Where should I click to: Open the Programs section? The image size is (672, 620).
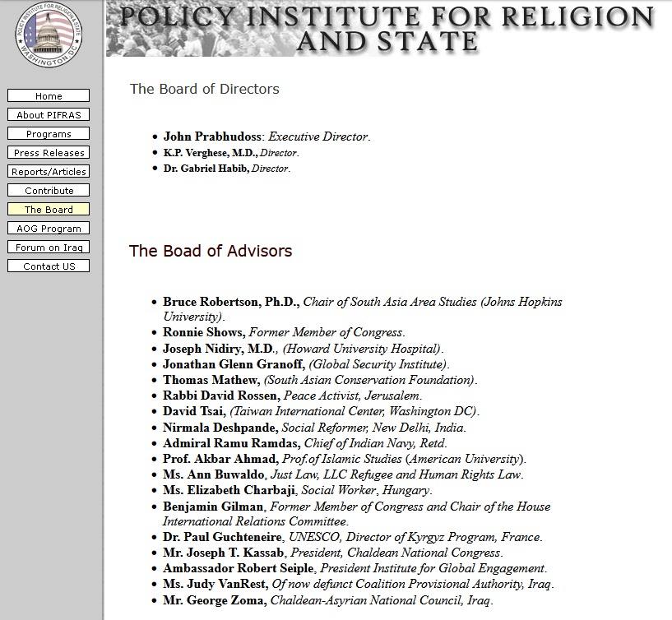point(49,133)
